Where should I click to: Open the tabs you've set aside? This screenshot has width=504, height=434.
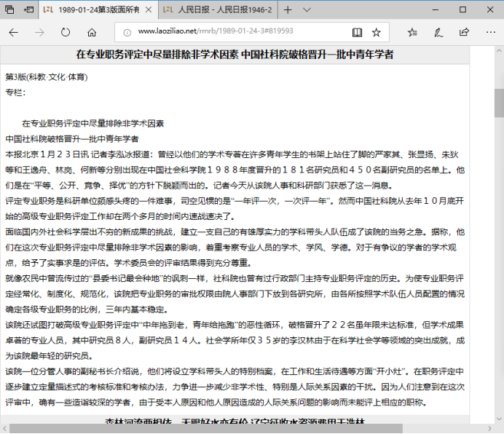pos(9,9)
